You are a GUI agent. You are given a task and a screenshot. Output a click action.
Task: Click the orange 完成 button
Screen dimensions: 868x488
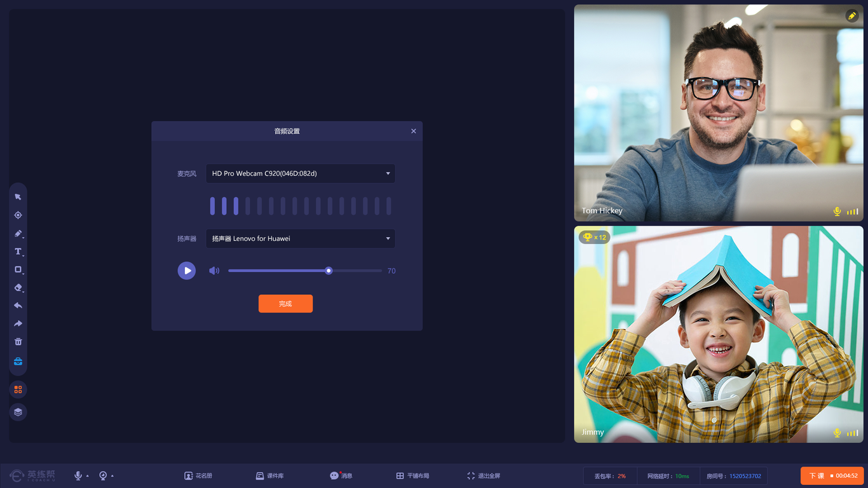pyautogui.click(x=285, y=304)
